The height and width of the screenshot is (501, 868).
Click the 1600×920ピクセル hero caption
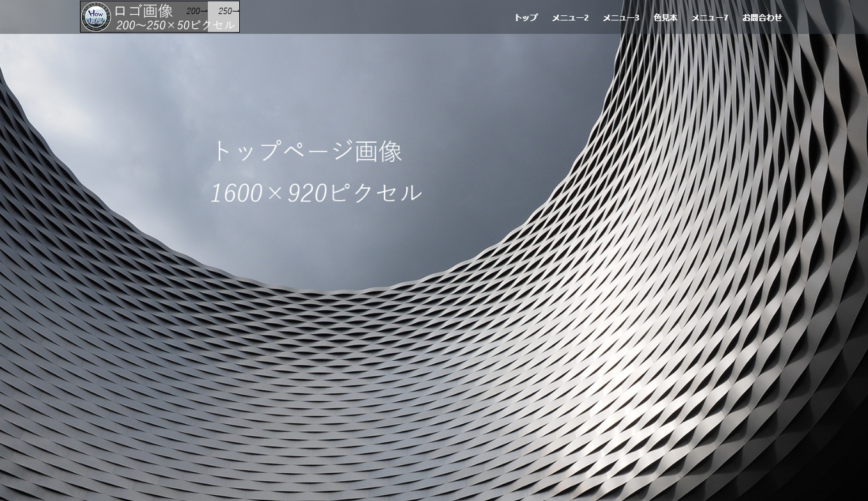click(x=316, y=193)
